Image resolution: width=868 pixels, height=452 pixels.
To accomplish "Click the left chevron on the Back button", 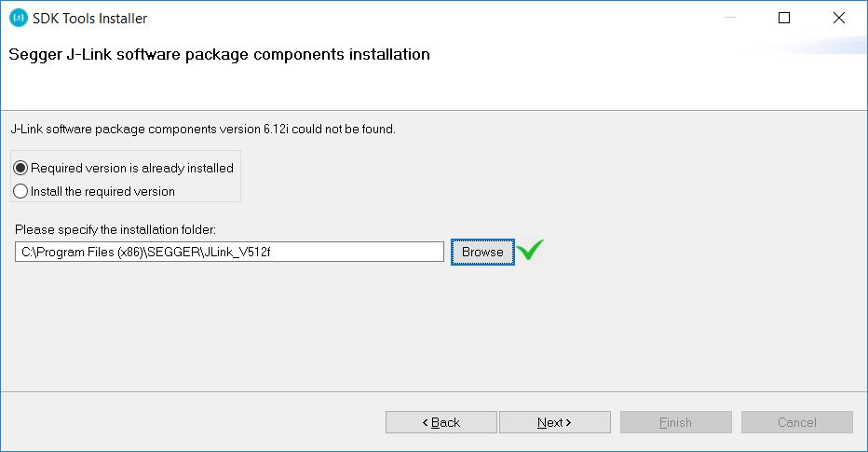I will pos(425,422).
